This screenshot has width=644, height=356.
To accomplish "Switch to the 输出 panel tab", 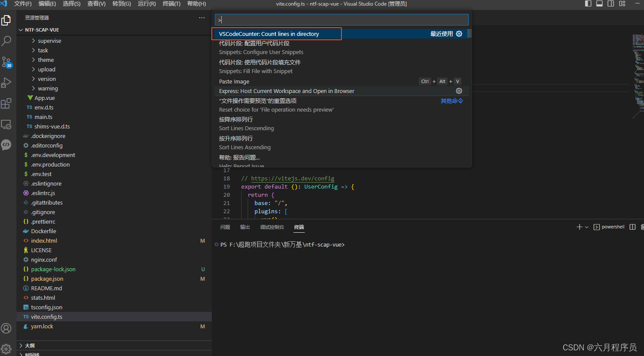I will pyautogui.click(x=245, y=227).
